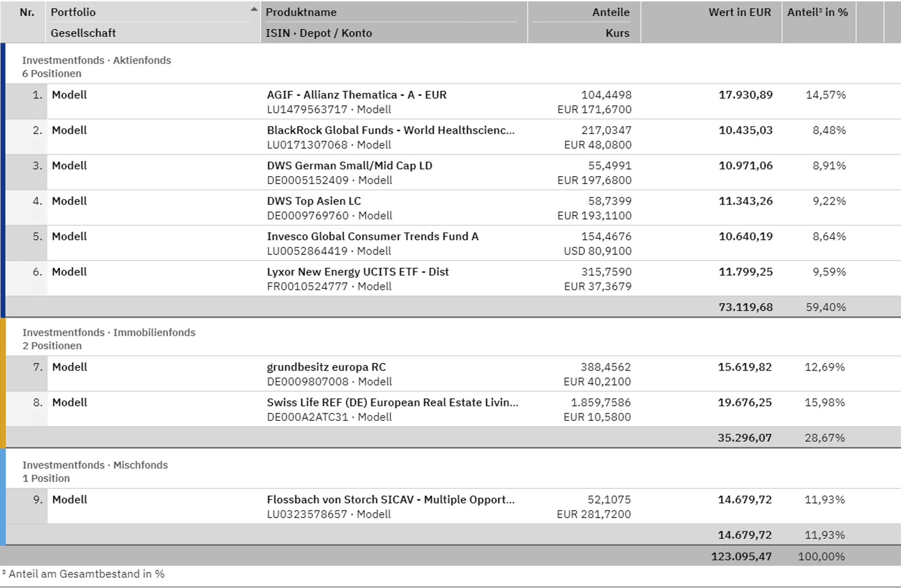Open AGIF - Allianz Thematica - A - EUR
The height and width of the screenshot is (588, 901).
tap(356, 95)
